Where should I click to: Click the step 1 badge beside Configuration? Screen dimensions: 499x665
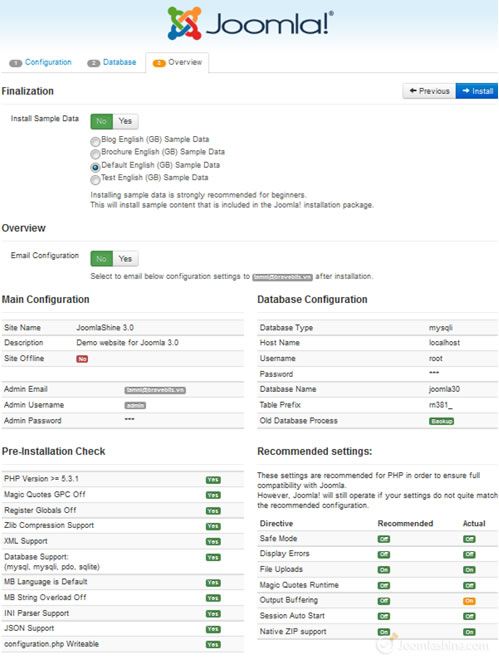click(x=16, y=63)
